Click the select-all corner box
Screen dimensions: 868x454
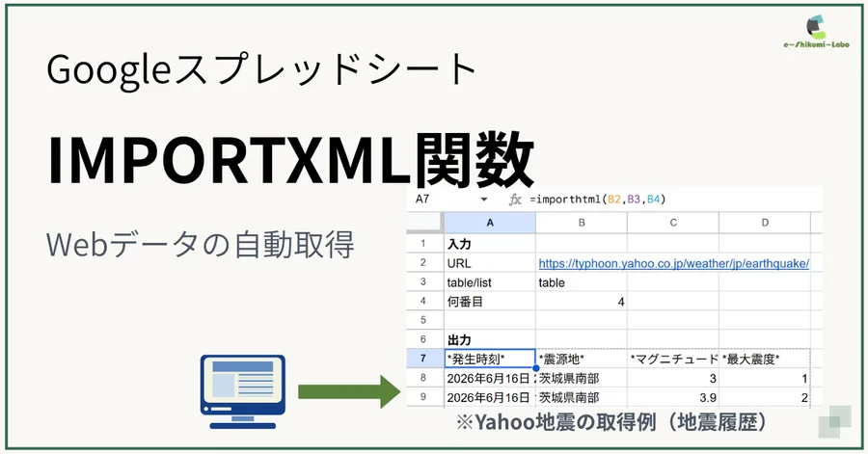(x=424, y=223)
